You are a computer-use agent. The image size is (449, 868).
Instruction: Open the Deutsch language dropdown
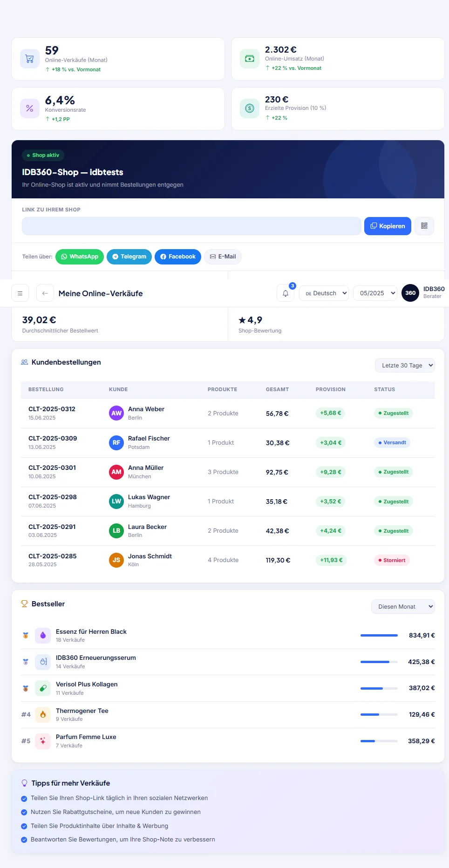(x=324, y=293)
